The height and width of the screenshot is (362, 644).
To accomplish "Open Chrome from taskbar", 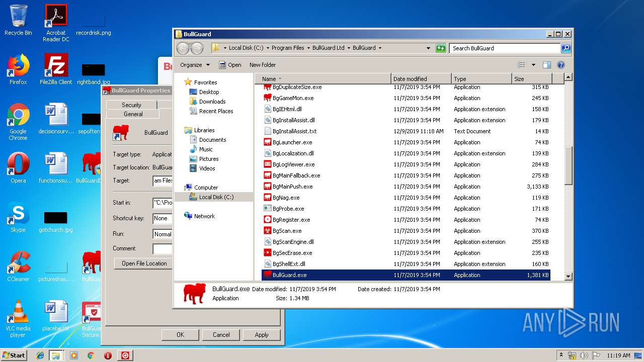I will [91, 355].
